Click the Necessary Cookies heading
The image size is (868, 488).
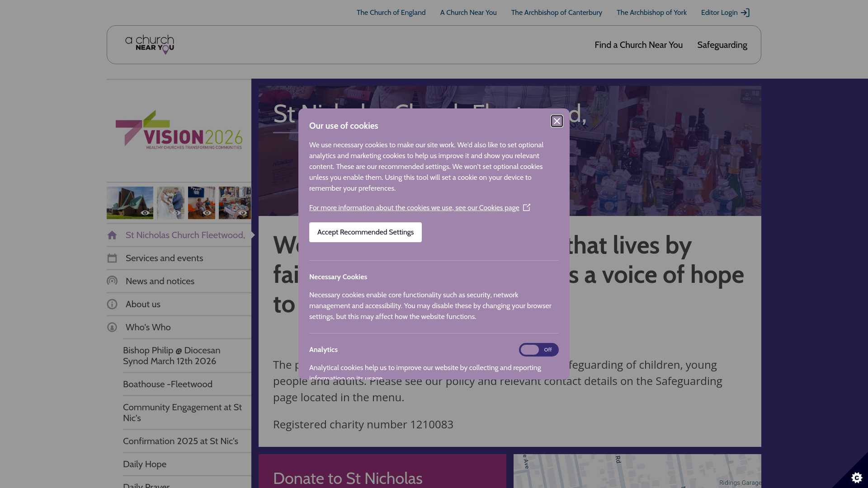(338, 277)
